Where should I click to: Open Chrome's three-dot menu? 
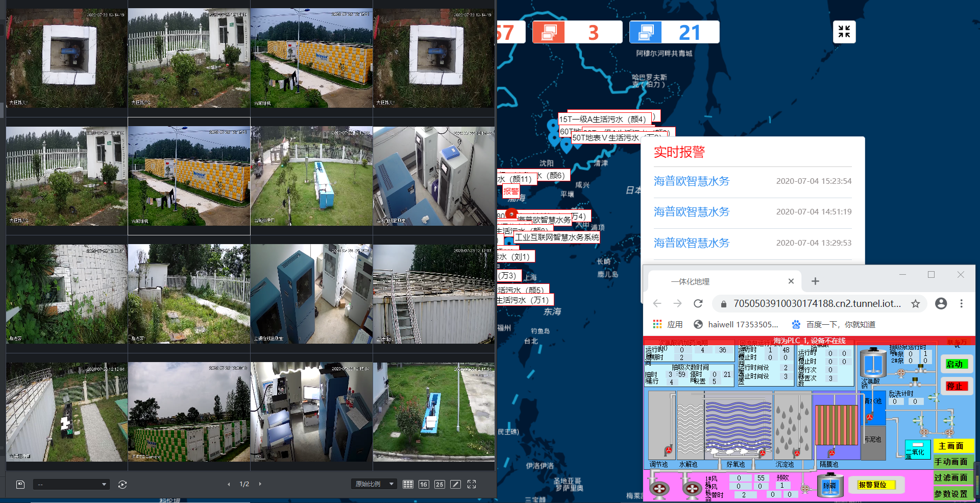pos(961,304)
